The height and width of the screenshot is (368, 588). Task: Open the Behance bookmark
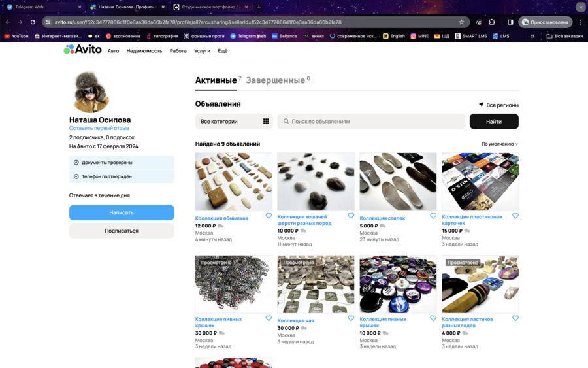[284, 36]
